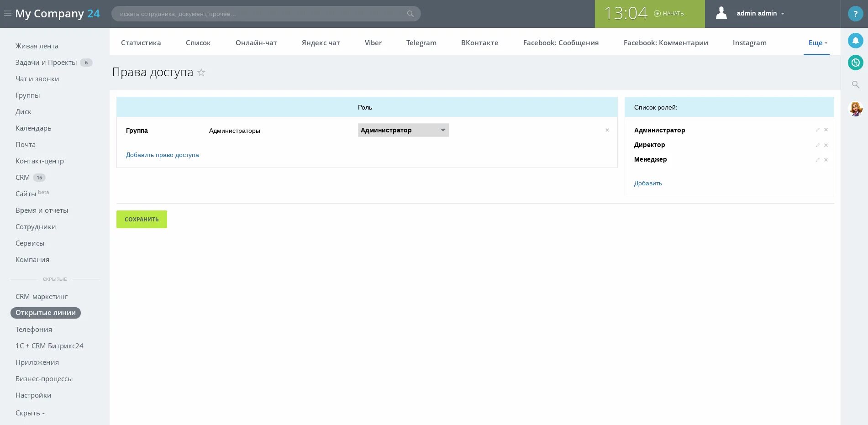The height and width of the screenshot is (425, 868).
Task: Click the Сохранить button
Action: point(142,220)
